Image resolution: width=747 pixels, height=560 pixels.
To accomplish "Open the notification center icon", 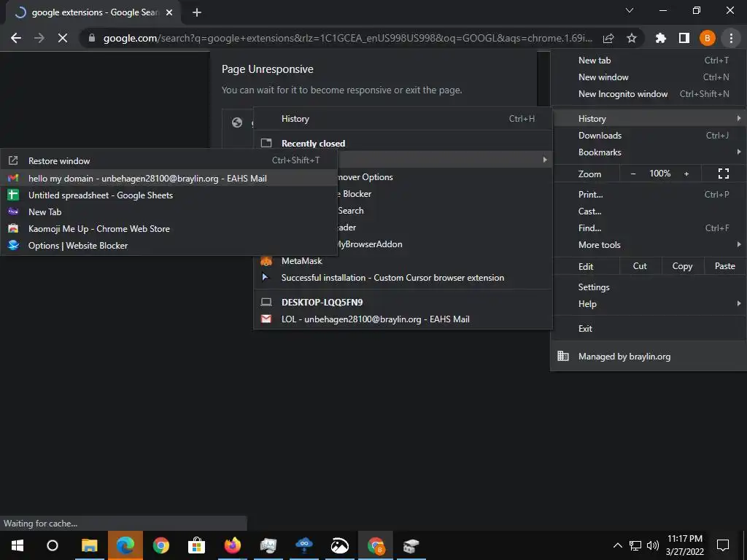I will point(723,545).
